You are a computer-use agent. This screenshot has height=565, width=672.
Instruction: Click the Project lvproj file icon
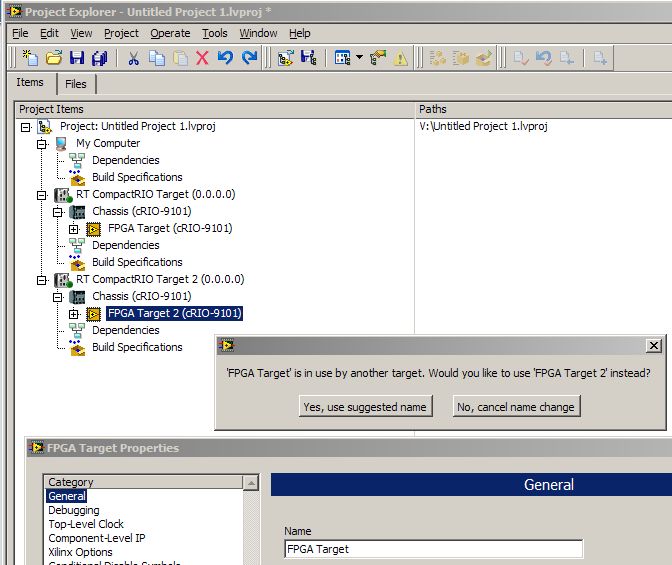click(45, 127)
